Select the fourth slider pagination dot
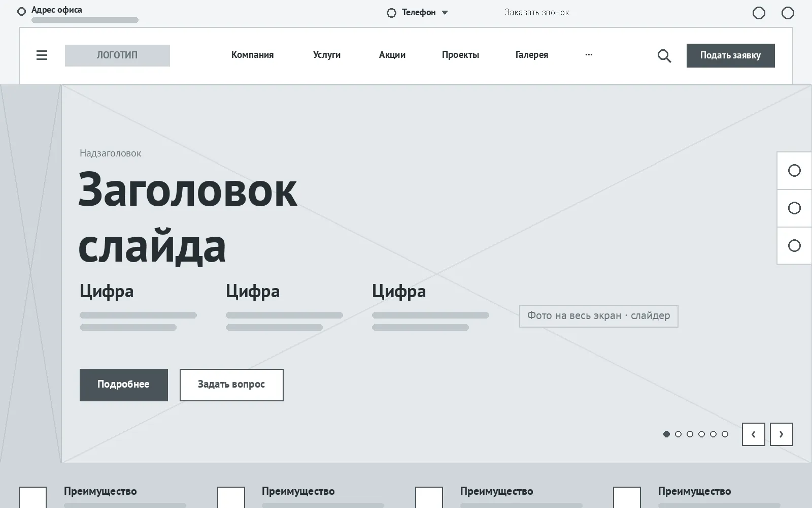The height and width of the screenshot is (508, 812). pyautogui.click(x=701, y=434)
